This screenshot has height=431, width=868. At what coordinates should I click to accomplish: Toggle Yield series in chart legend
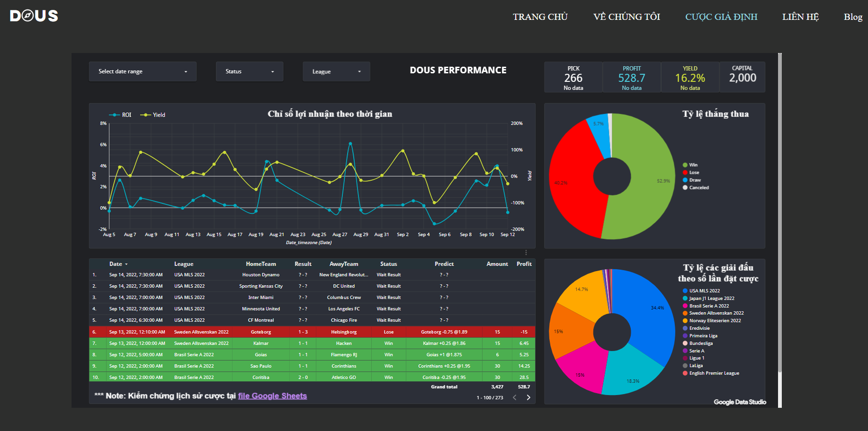(153, 115)
